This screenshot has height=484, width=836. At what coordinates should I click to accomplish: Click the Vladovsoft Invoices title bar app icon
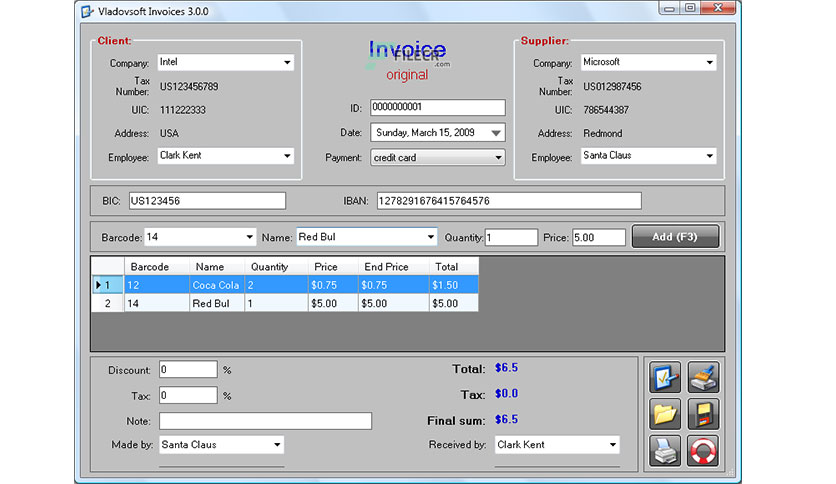[x=87, y=11]
